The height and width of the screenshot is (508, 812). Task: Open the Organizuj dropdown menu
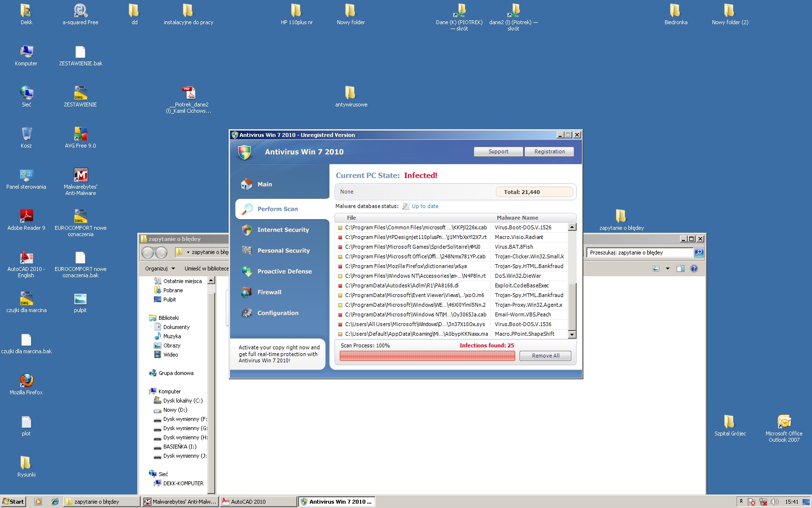click(x=160, y=269)
